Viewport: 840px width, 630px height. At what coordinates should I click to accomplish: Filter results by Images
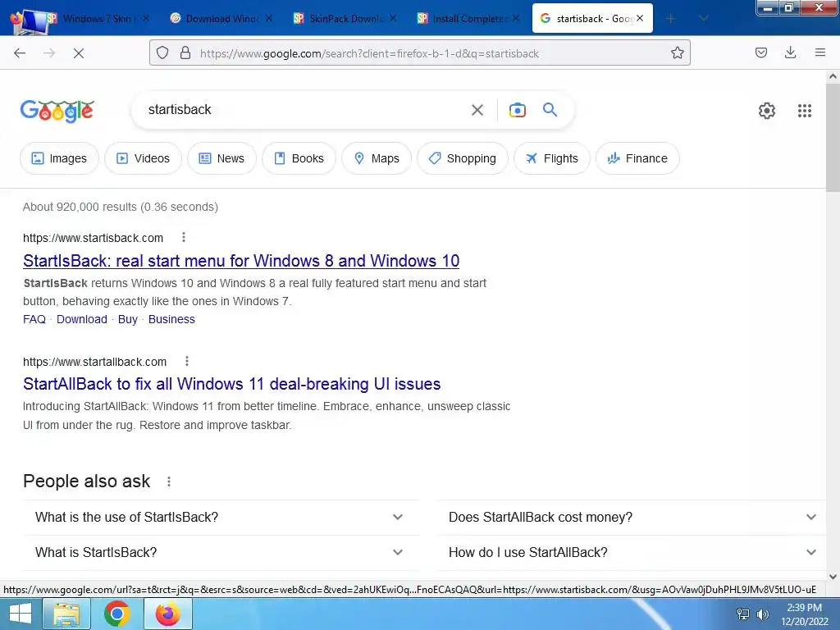click(59, 158)
